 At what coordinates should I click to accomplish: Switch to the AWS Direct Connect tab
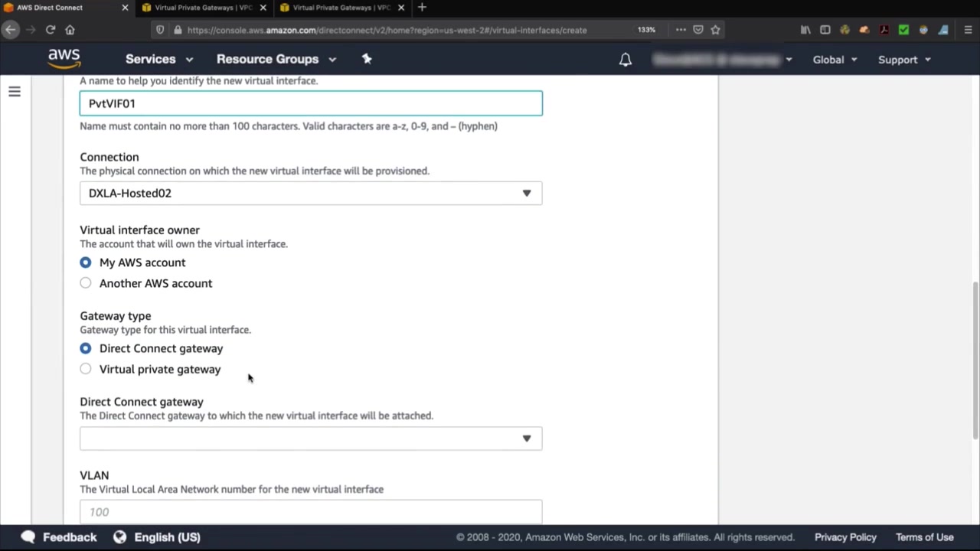tap(67, 8)
